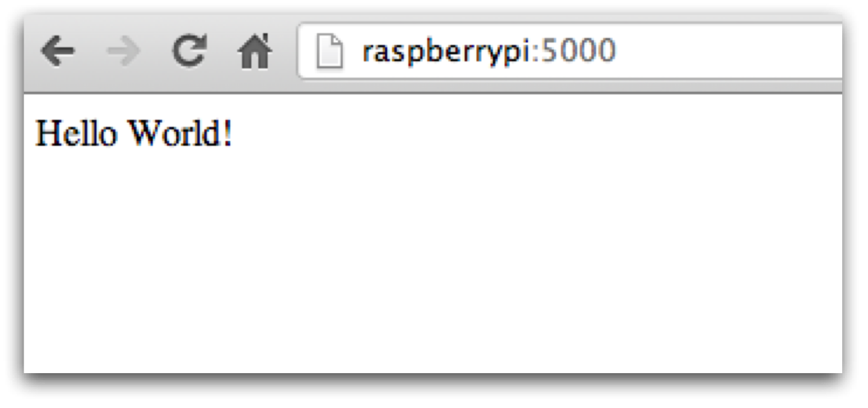Click the grey toolbar gap between forward and reload
Viewport: 868px width, 408px height.
click(156, 52)
